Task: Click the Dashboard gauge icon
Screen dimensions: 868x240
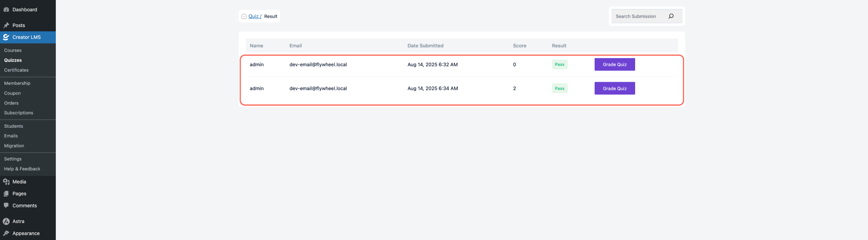Action: tap(6, 9)
